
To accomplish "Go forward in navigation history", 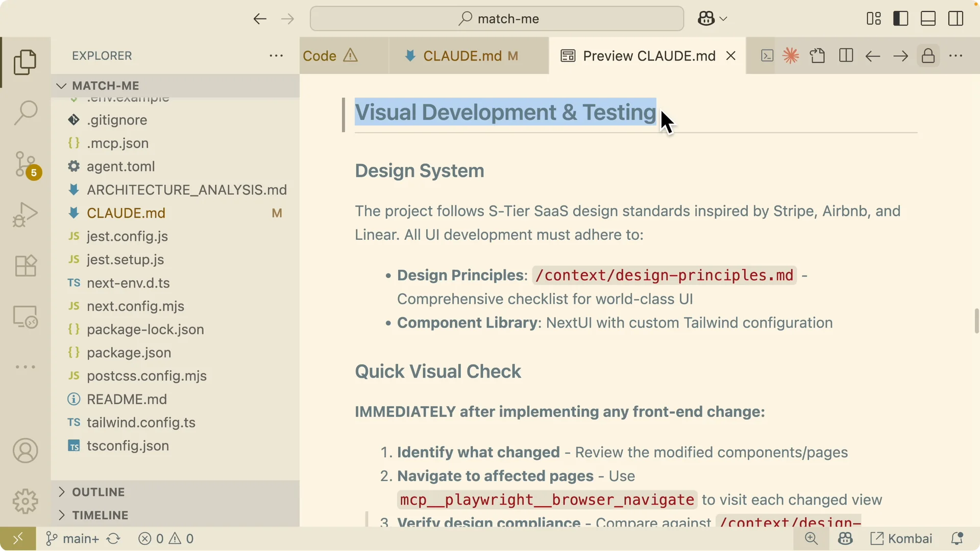I will (x=287, y=19).
